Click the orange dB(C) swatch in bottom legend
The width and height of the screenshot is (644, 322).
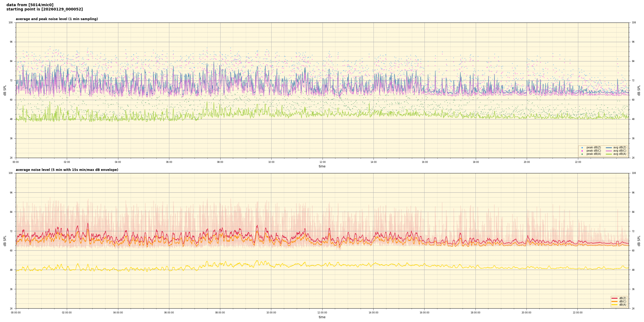(x=614, y=301)
